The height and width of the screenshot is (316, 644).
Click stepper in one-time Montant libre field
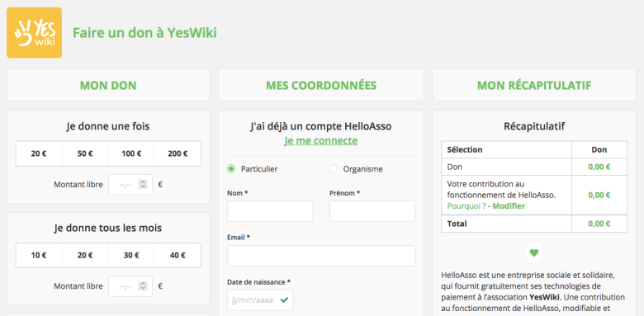coord(143,185)
